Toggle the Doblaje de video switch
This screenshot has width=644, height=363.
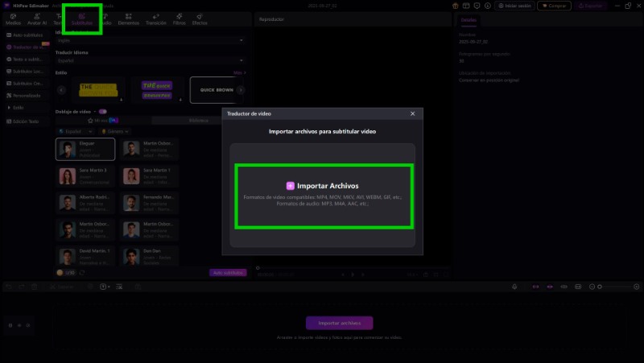click(102, 111)
